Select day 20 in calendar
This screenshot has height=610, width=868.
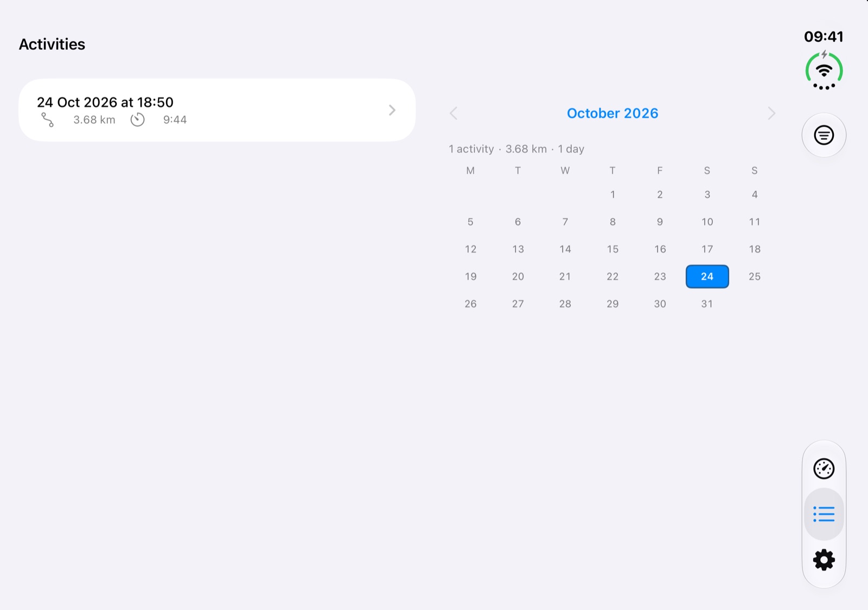518,277
